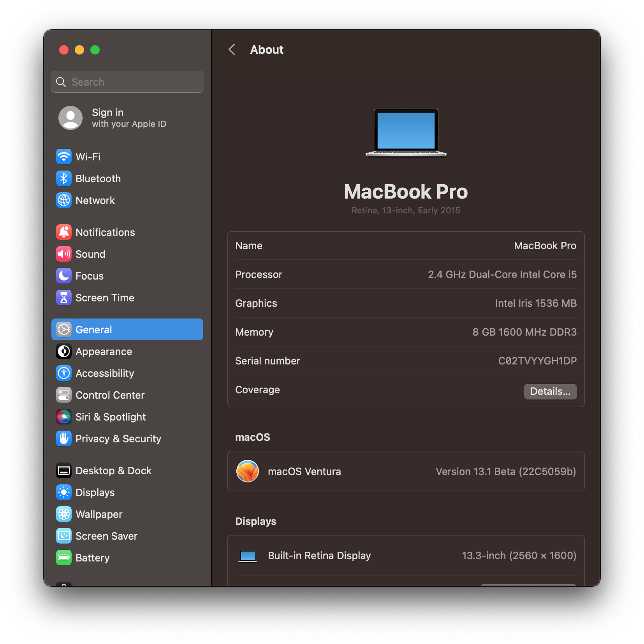Click the Siri & Spotlight icon

64,417
